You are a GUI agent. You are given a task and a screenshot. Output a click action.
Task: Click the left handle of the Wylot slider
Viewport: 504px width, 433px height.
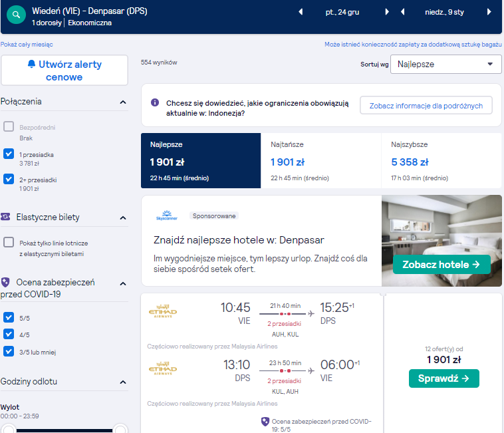(x=9, y=429)
